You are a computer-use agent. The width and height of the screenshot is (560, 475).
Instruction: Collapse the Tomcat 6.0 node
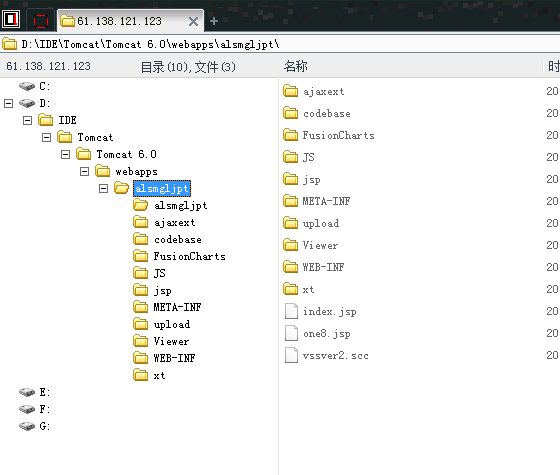coord(65,154)
